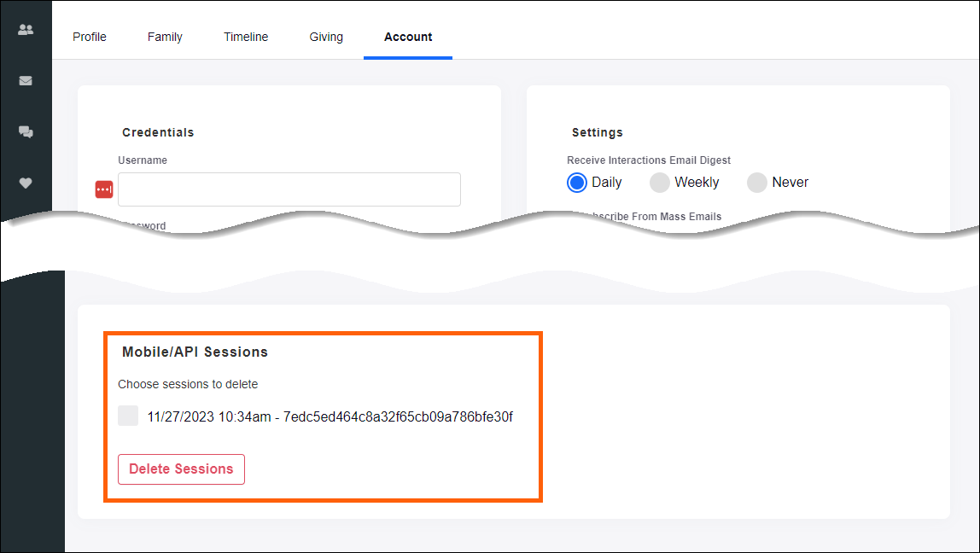Click the envelope mail icon in sidebar
The image size is (980, 553).
tap(26, 81)
